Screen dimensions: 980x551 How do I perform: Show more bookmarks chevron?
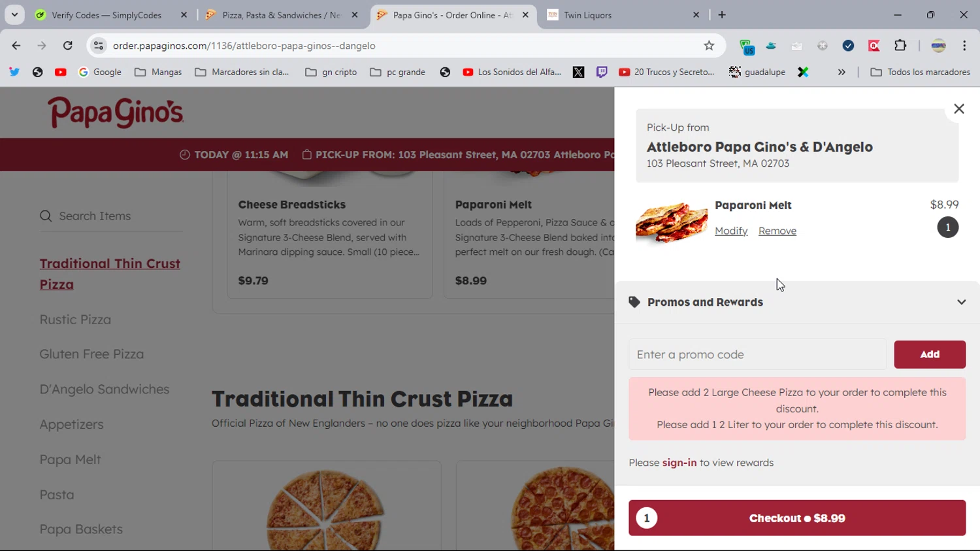pyautogui.click(x=841, y=72)
